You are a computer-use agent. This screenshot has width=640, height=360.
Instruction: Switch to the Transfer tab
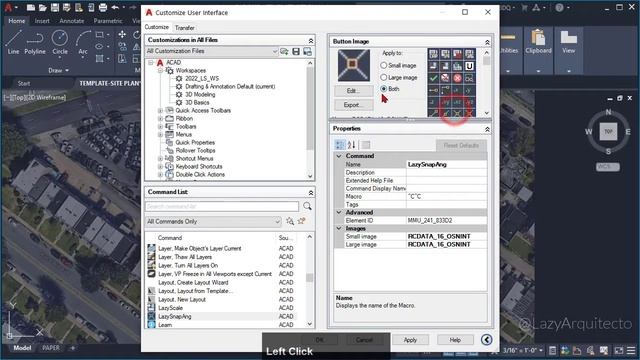coord(184,28)
